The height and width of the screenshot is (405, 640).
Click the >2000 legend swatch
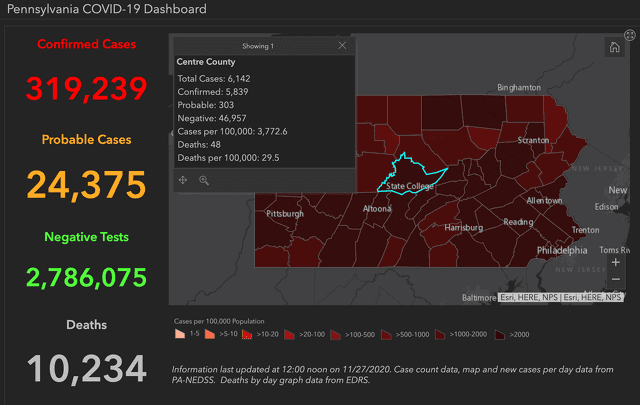tap(500, 335)
